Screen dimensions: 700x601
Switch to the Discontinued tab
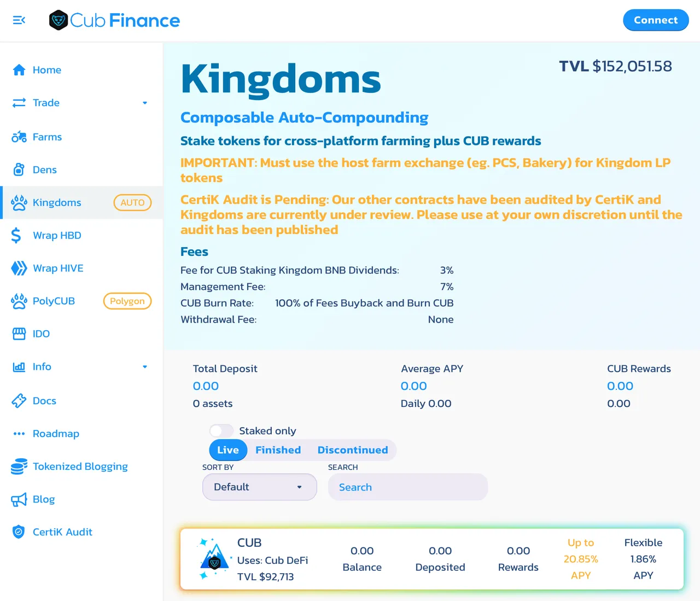coord(353,450)
